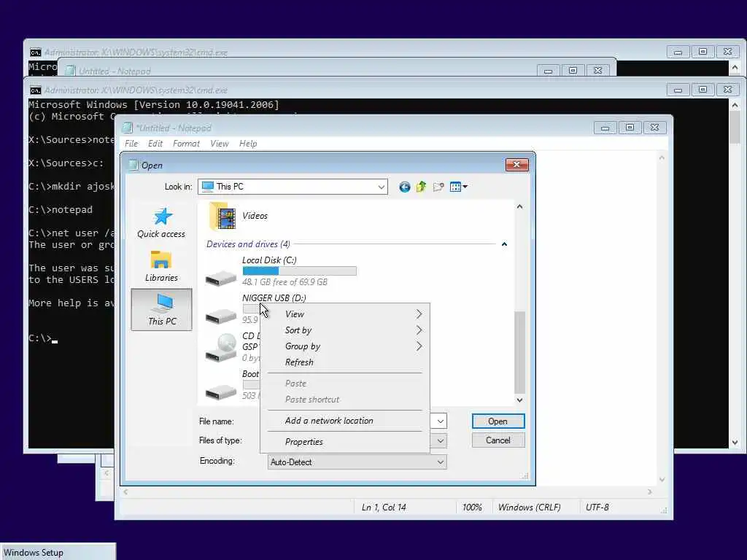Screen dimensions: 747x560
Task: Open Notepad's File menu
Action: click(x=131, y=144)
